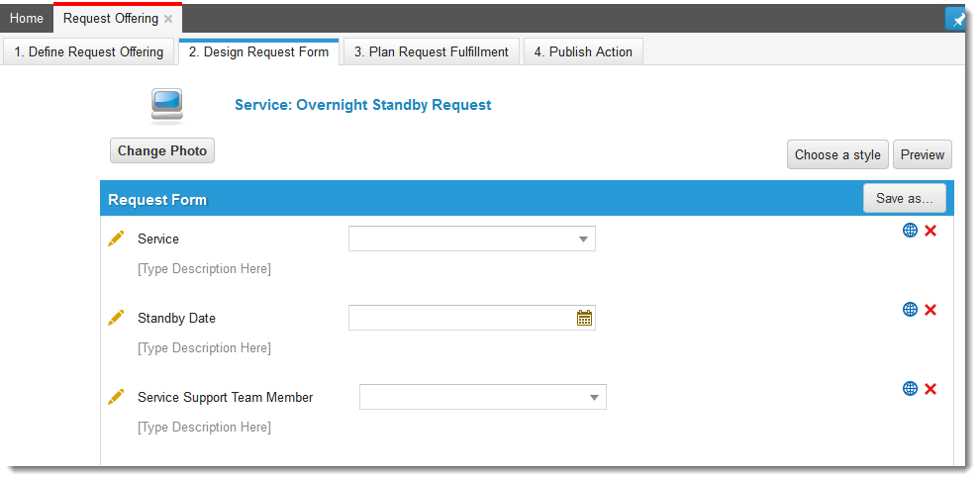
Task: Click the pencil icon beside Service field
Action: click(x=116, y=239)
